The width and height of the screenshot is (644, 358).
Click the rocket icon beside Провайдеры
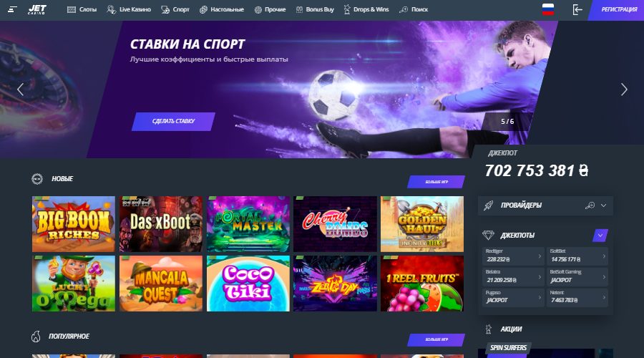488,205
